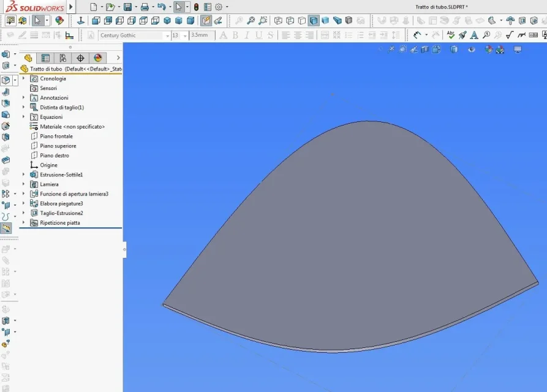Expand the Lamiera feature node
547x392 pixels.
(24, 184)
